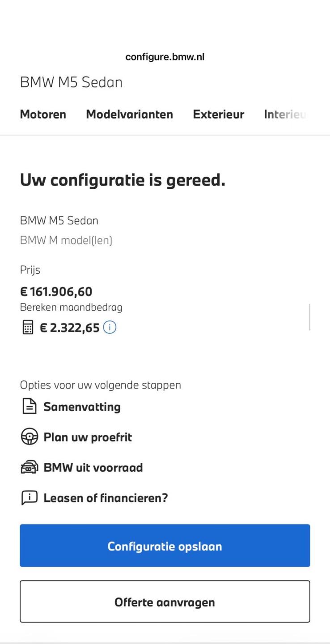Click the car icon beside BMW uit voorraad
This screenshot has height=644, width=330.
coord(28,468)
